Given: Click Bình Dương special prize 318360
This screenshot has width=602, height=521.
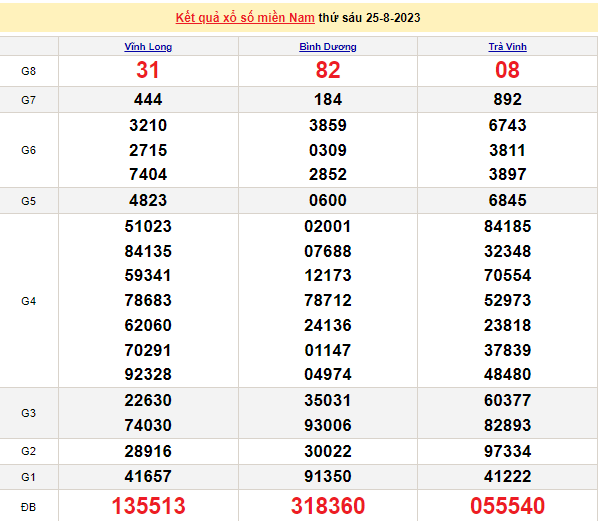Looking at the screenshot, I should coord(328,505).
